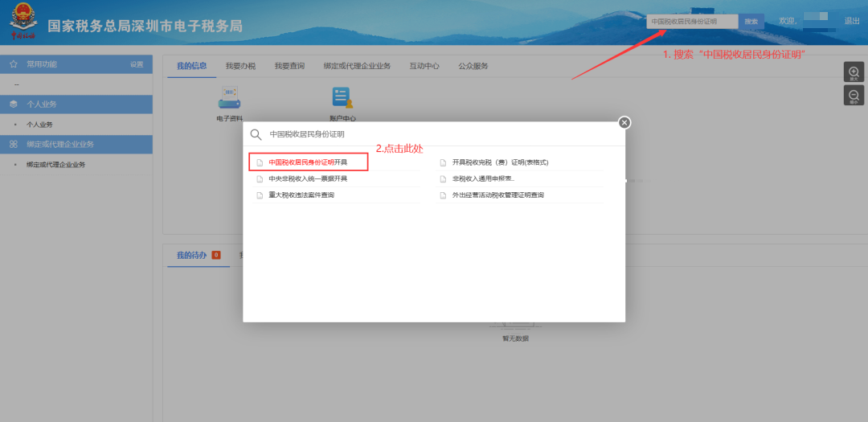Switch to 我要办税 tab
This screenshot has height=422, width=868.
[x=240, y=66]
